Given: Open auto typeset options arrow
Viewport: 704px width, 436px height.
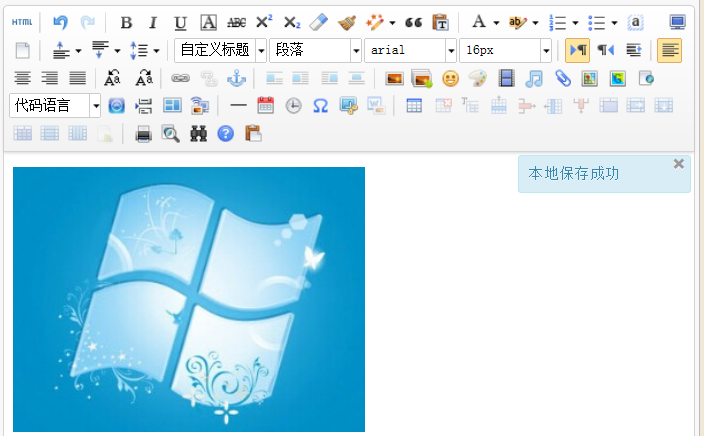Looking at the screenshot, I should (392, 22).
